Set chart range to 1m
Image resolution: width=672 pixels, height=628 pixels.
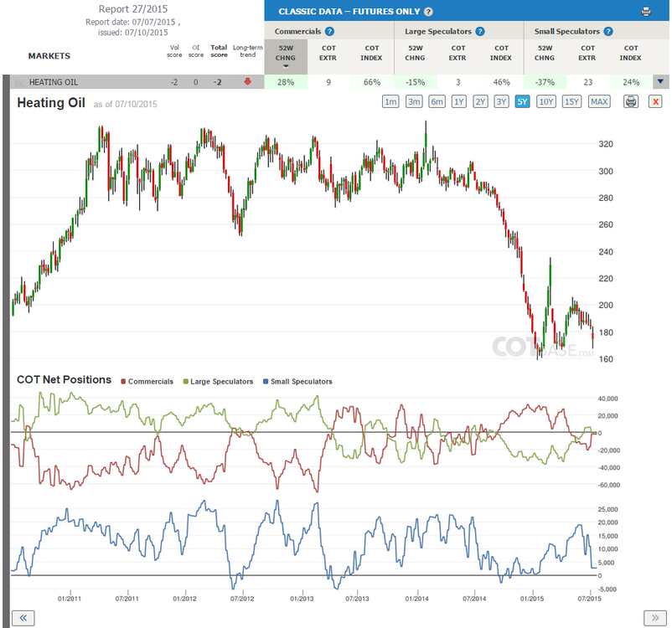click(x=390, y=101)
